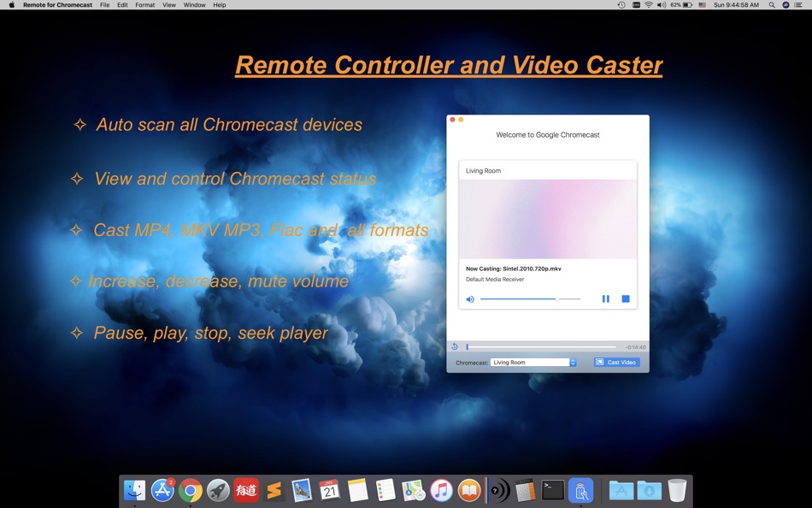Open the Mail stamp icon in Dock
Screen dimensions: 812x508
tap(302, 490)
